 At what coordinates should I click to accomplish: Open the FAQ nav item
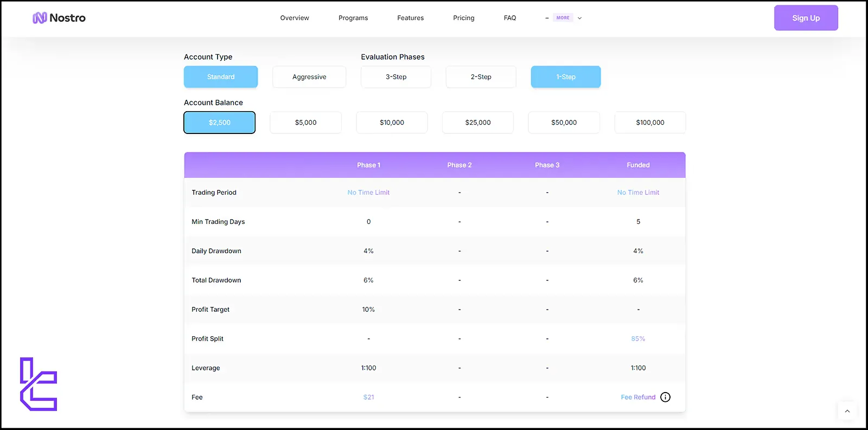pos(510,18)
